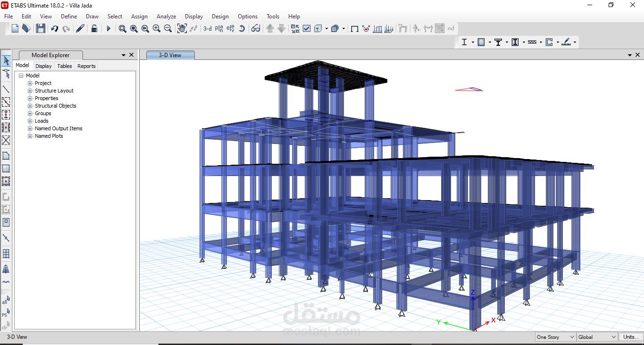Select Named Output Items in the tree
Viewport: 644px width, 345px height.
coord(59,128)
